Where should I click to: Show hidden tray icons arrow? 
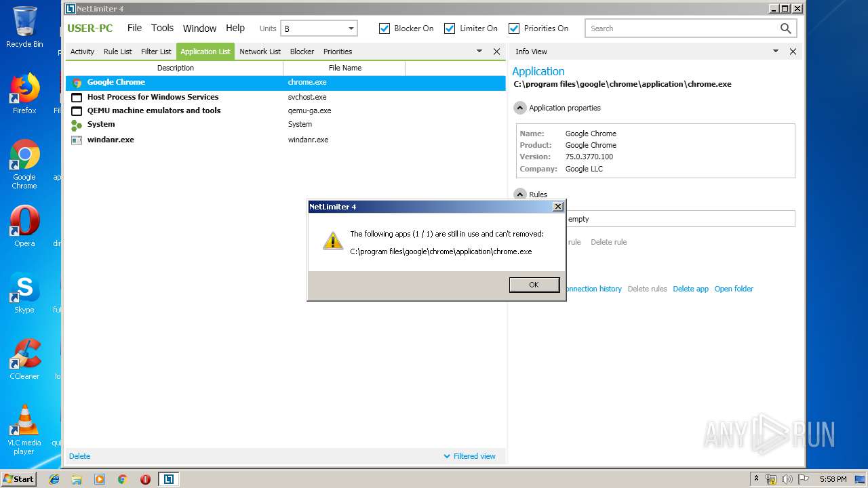click(756, 479)
